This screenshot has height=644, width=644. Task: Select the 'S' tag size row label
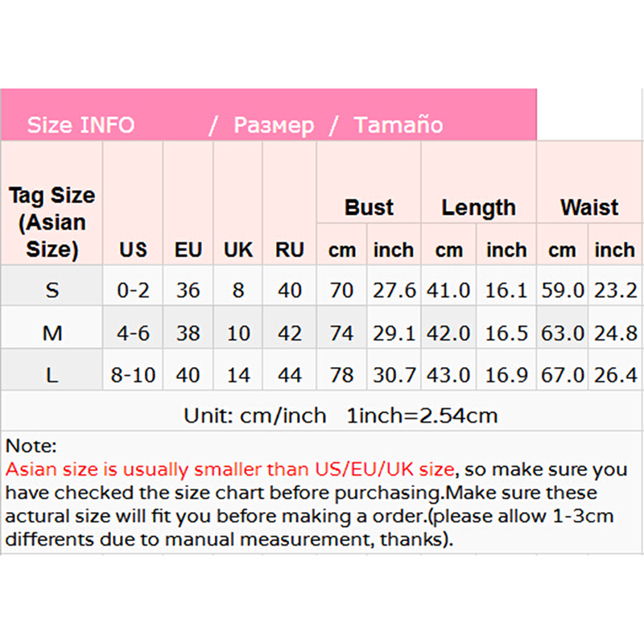(52, 289)
